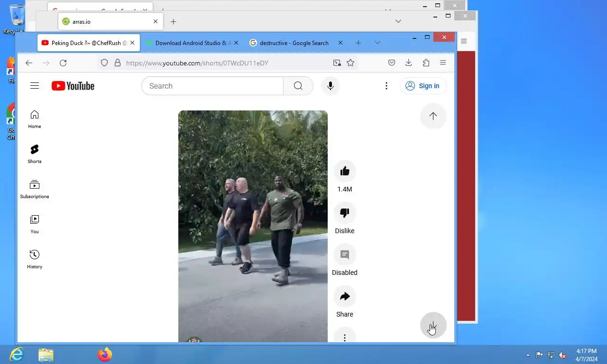This screenshot has width=607, height=364.
Task: Go to the previous short with up arrow
Action: point(433,116)
